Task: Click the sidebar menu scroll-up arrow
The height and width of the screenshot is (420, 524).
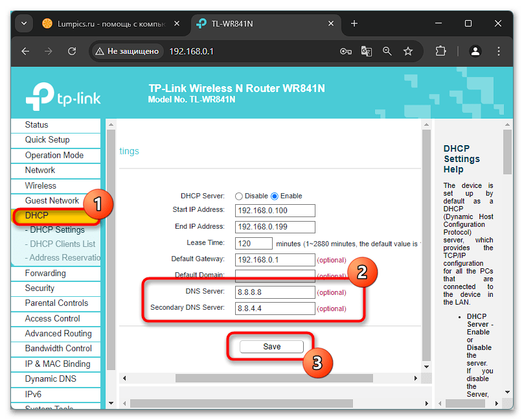Action: (x=111, y=124)
